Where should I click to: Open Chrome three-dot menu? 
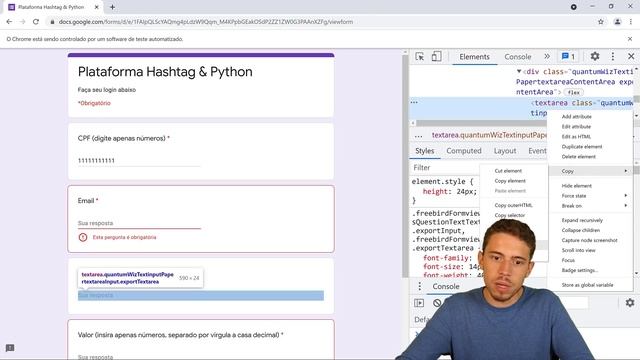click(631, 22)
